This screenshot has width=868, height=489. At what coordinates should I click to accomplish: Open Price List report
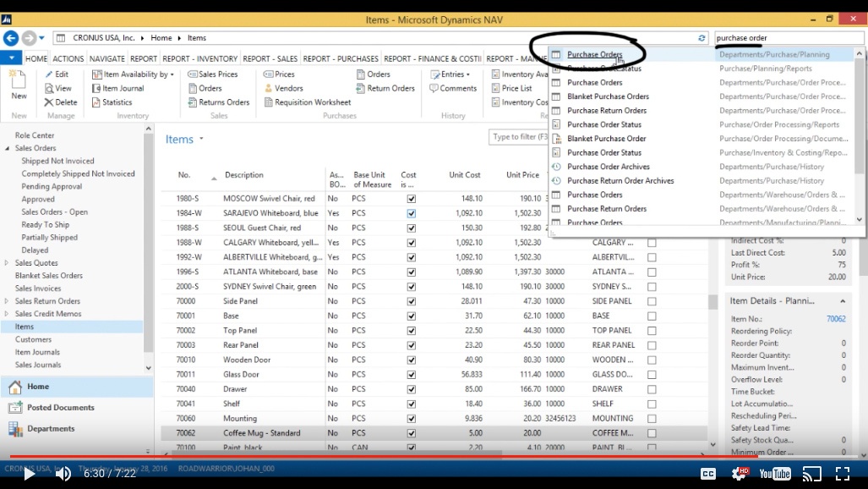click(511, 88)
